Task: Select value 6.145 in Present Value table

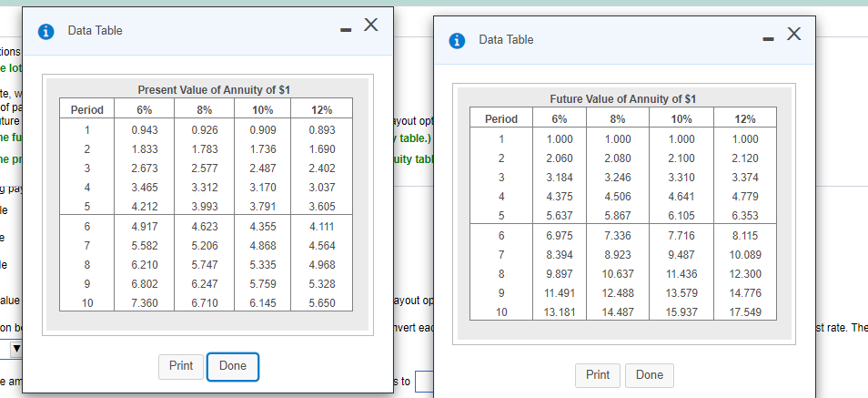Action: pos(262,303)
